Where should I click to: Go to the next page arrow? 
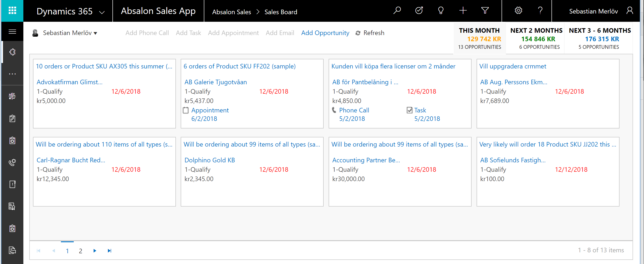point(95,251)
